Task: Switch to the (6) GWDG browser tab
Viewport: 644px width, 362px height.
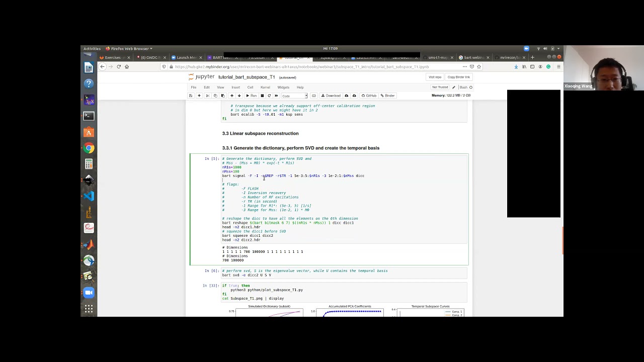Action: 150,57
